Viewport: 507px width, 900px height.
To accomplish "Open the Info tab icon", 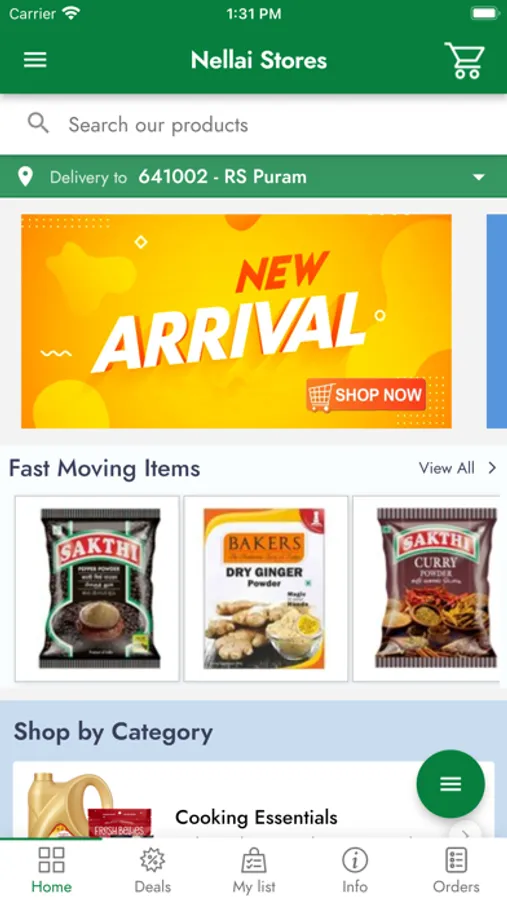I will 355,860.
